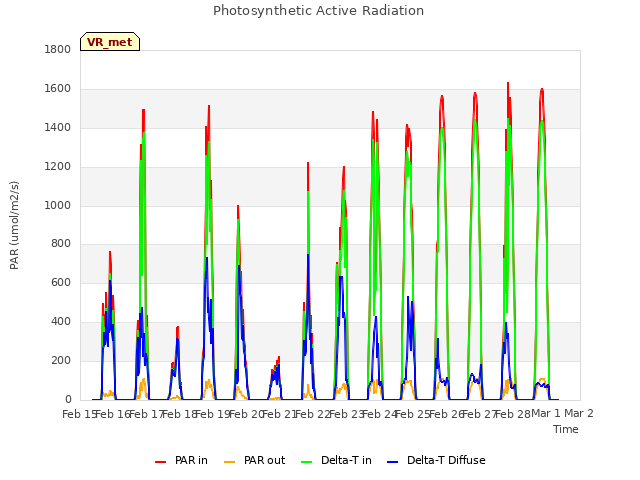Click the VR_met label box

tap(110, 42)
